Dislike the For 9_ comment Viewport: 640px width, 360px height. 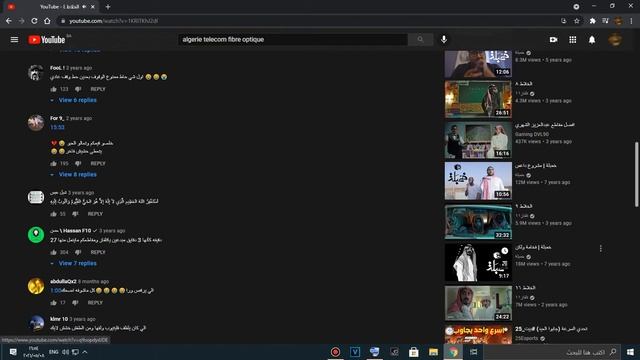click(x=78, y=164)
